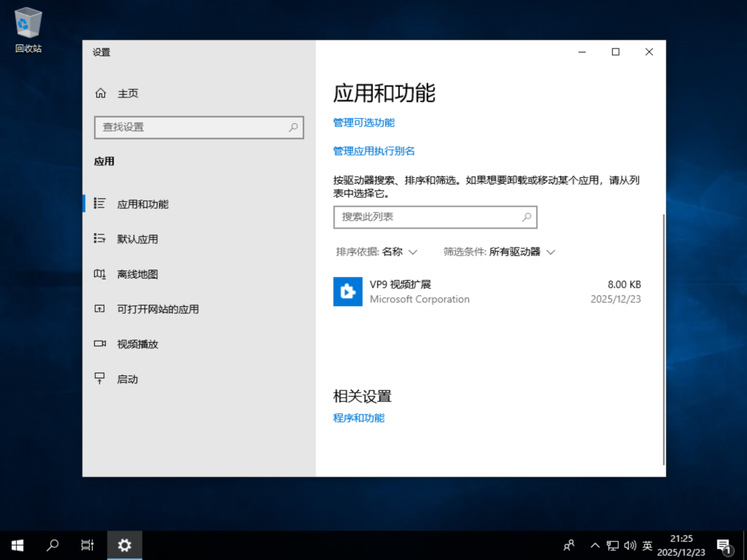Image resolution: width=747 pixels, height=560 pixels.
Task: Open the 筛选条件: 所有驱动器 dropdown
Action: 499,252
